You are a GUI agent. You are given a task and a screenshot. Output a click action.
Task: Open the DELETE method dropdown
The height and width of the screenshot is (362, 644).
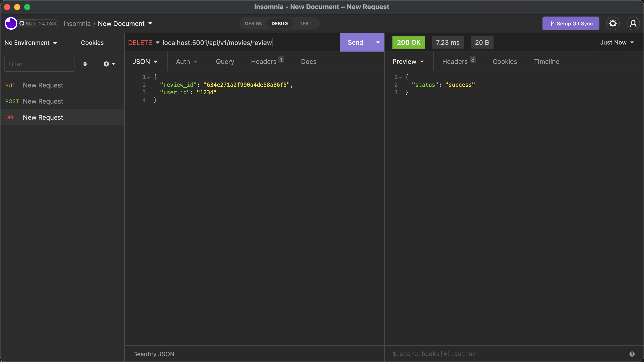[144, 42]
